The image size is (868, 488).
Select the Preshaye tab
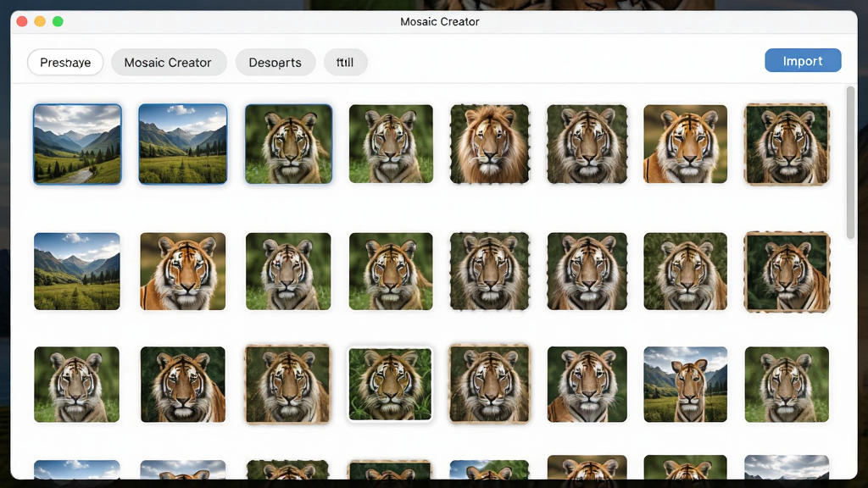click(65, 62)
